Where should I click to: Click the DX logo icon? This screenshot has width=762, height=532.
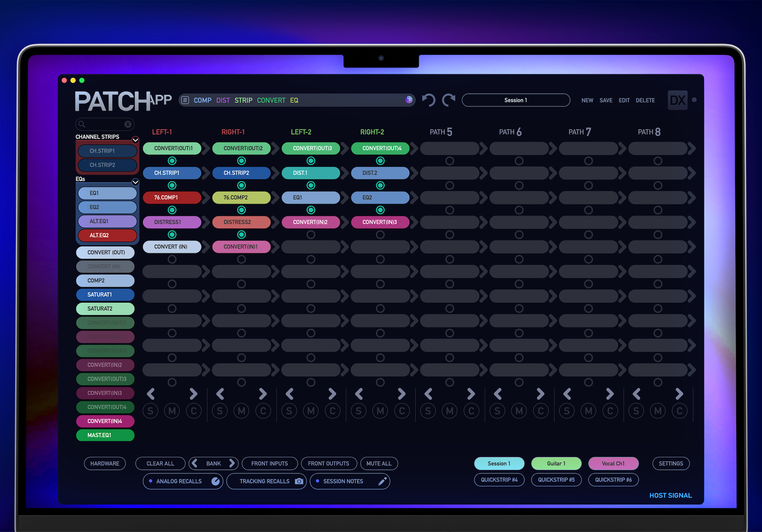[677, 100]
